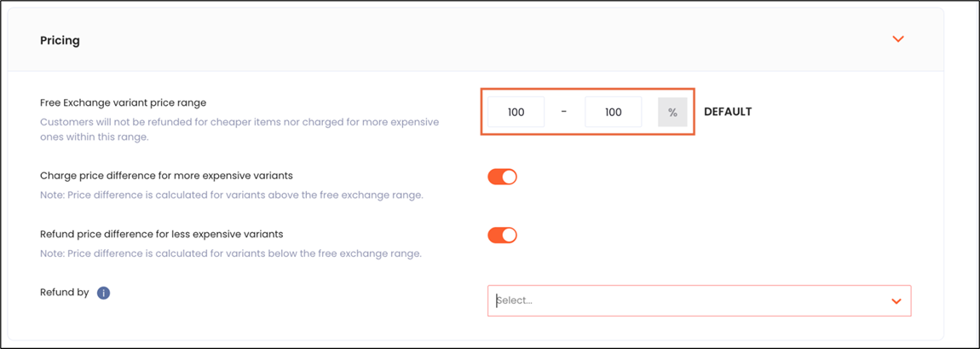This screenshot has width=980, height=349.
Task: Click the dash between range inputs
Action: [564, 112]
